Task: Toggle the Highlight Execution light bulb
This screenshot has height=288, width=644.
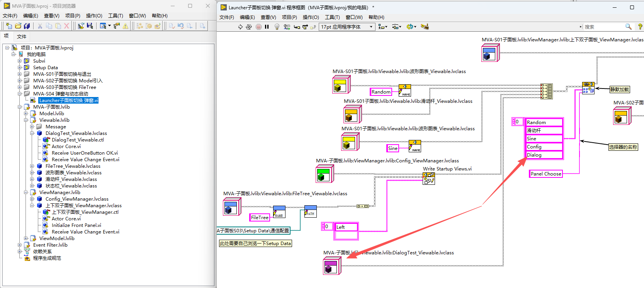Action: (277, 27)
